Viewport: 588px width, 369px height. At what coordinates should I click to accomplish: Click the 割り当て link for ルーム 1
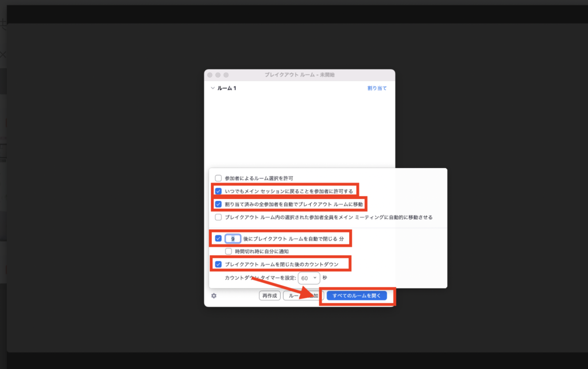tap(377, 88)
